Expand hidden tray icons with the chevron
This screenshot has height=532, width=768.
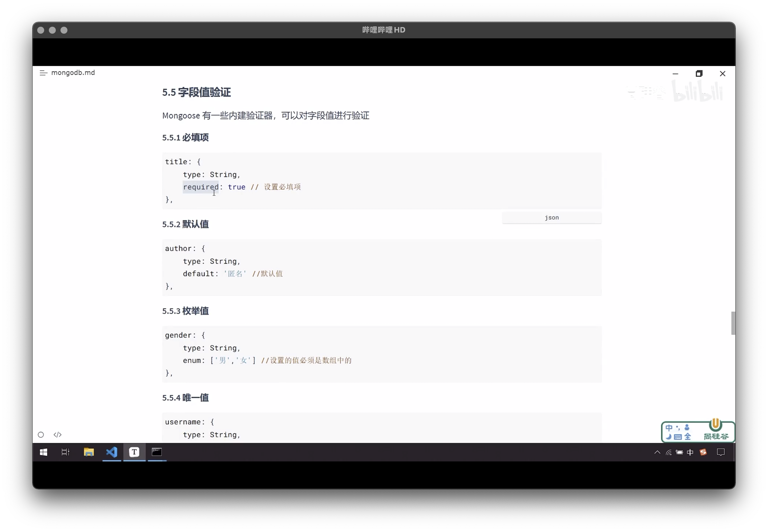(657, 452)
